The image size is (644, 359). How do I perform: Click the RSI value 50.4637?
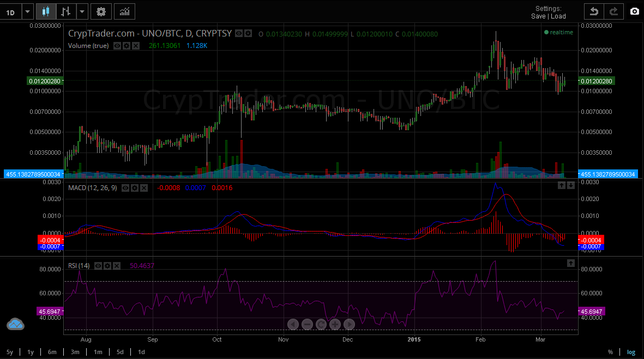click(x=142, y=266)
